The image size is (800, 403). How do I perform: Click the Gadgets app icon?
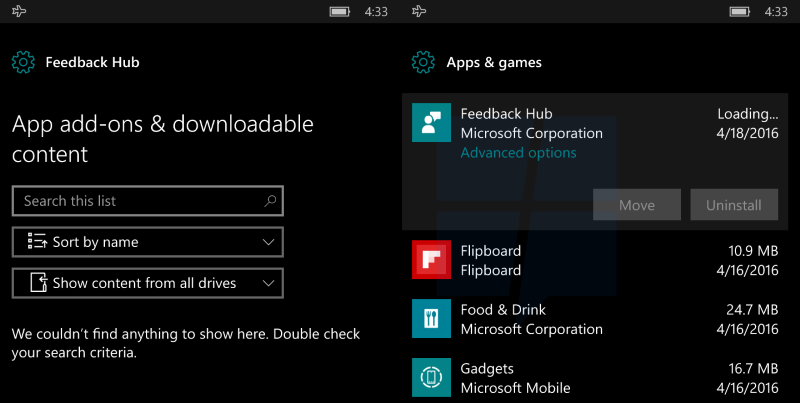click(431, 378)
